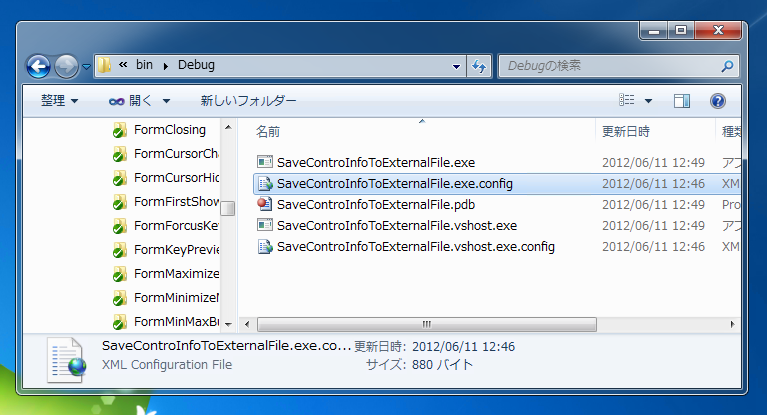Click the details pane file thumbnail
The width and height of the screenshot is (767, 415).
point(67,360)
